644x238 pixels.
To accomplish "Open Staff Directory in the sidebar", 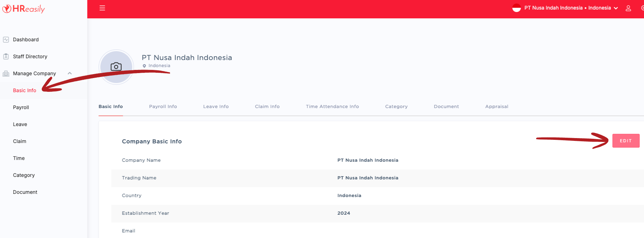I will [30, 56].
